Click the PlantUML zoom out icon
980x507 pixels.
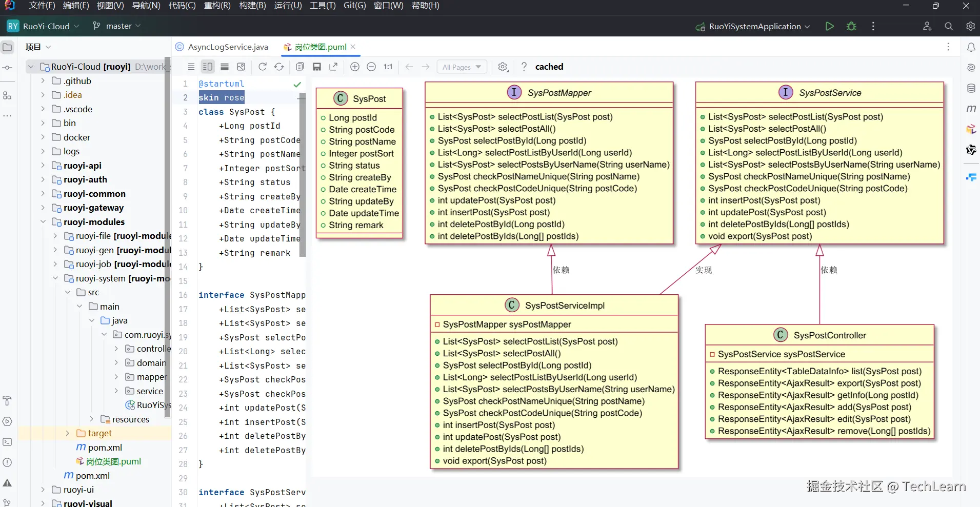click(371, 67)
